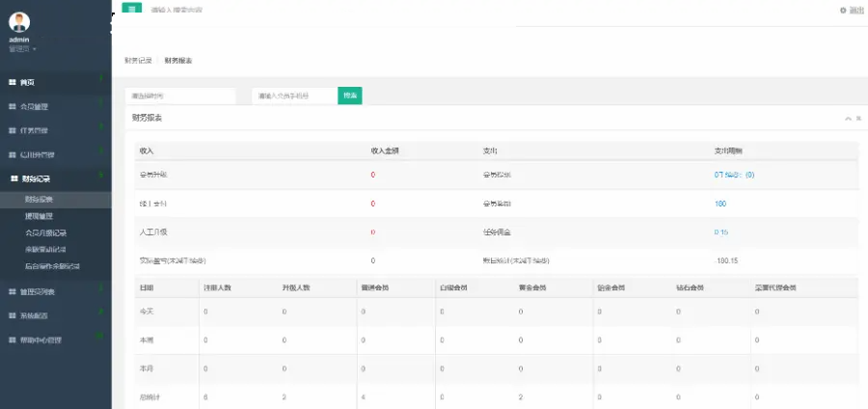Collapse the 财务报表 panel with chevron icon

pyautogui.click(x=848, y=118)
